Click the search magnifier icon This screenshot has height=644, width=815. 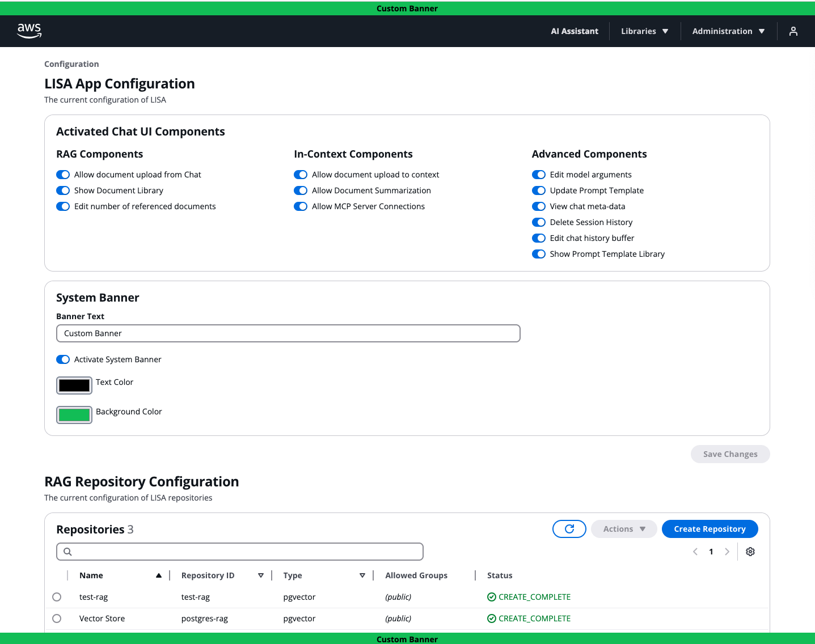tap(67, 552)
